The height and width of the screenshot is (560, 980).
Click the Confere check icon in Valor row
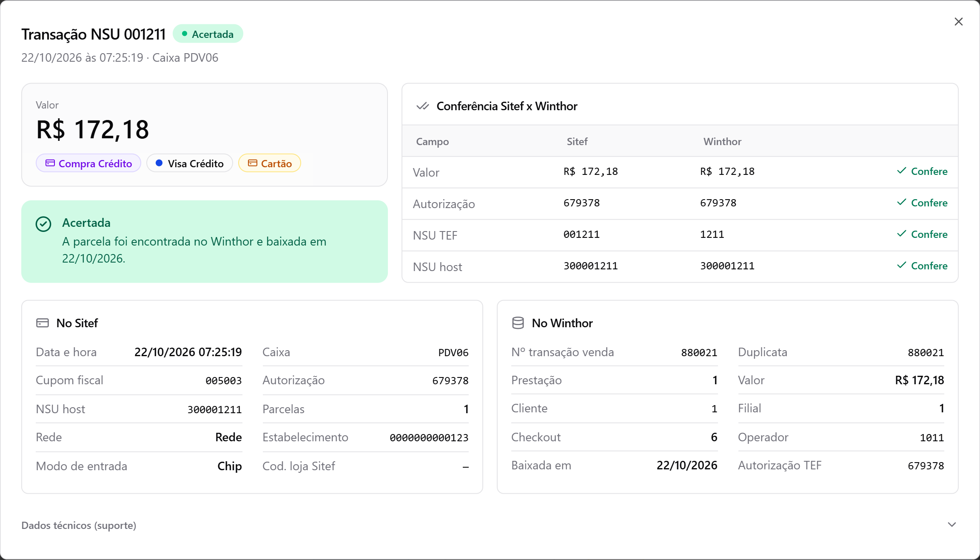click(x=902, y=171)
